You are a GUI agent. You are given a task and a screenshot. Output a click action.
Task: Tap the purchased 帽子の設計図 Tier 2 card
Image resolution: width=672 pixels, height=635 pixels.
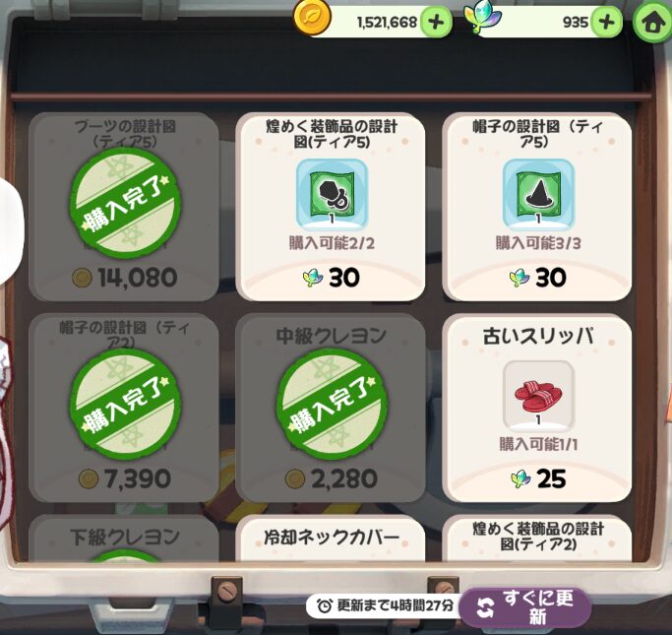click(x=124, y=408)
